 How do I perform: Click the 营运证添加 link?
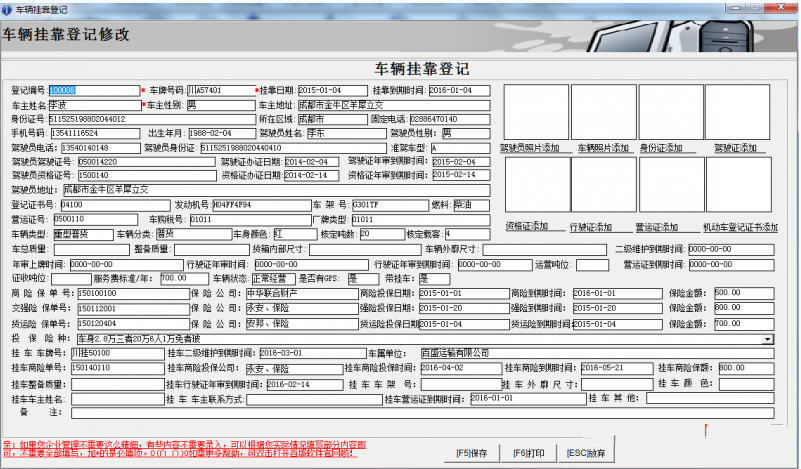(x=656, y=227)
